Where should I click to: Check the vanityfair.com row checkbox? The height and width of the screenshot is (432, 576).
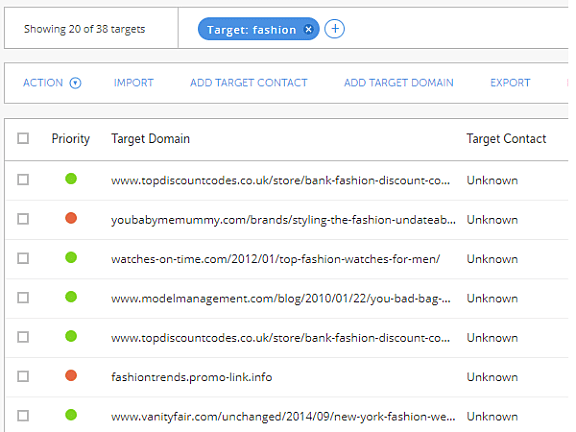23,416
